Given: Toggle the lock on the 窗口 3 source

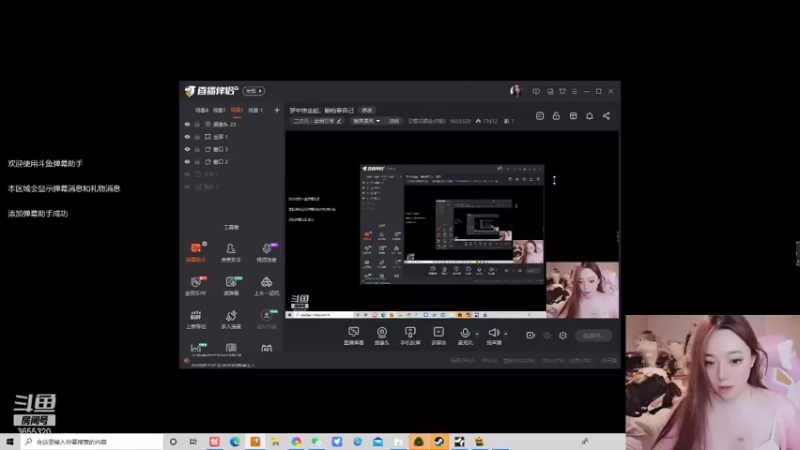Looking at the screenshot, I should click(x=197, y=149).
